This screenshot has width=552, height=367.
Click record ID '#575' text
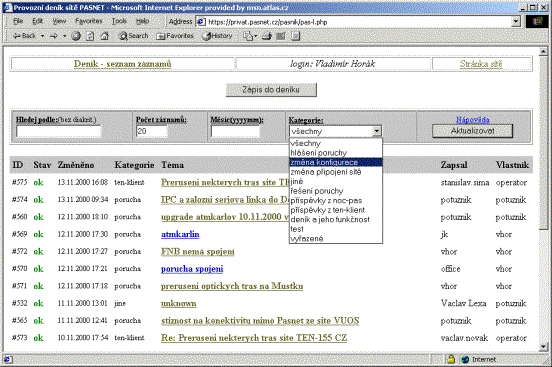(x=19, y=182)
